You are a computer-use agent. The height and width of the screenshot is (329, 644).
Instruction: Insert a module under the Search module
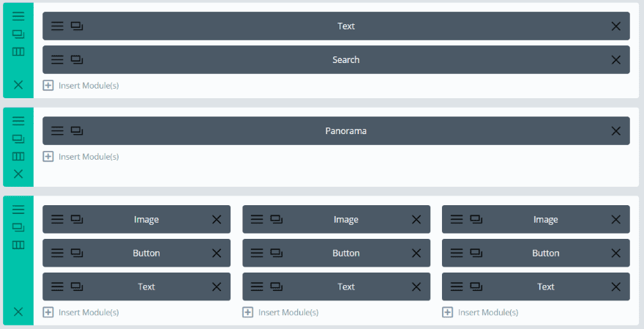[x=81, y=86]
